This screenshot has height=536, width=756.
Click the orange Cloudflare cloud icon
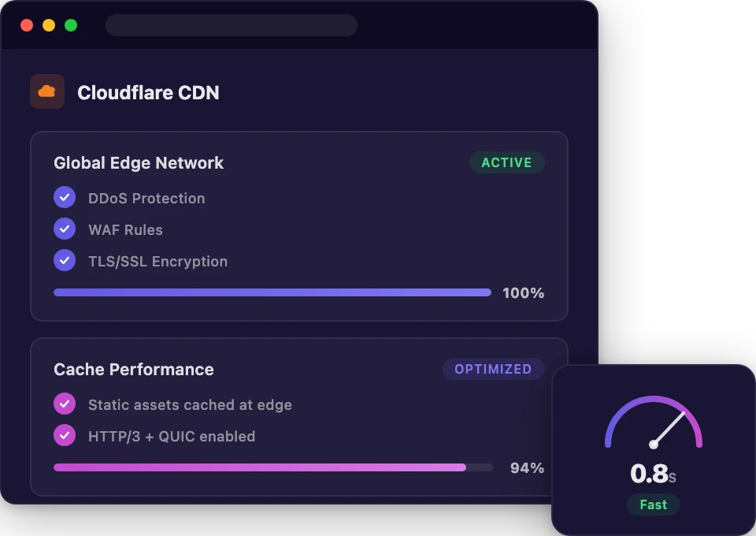47,90
